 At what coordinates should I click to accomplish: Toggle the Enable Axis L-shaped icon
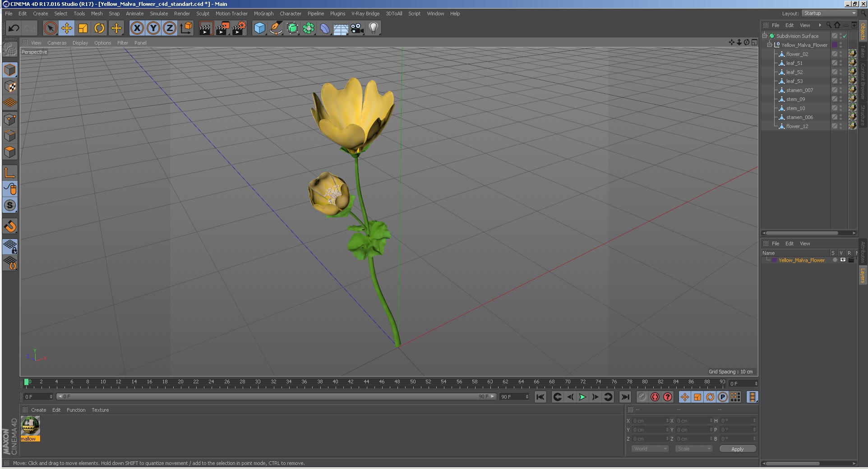pyautogui.click(x=10, y=173)
